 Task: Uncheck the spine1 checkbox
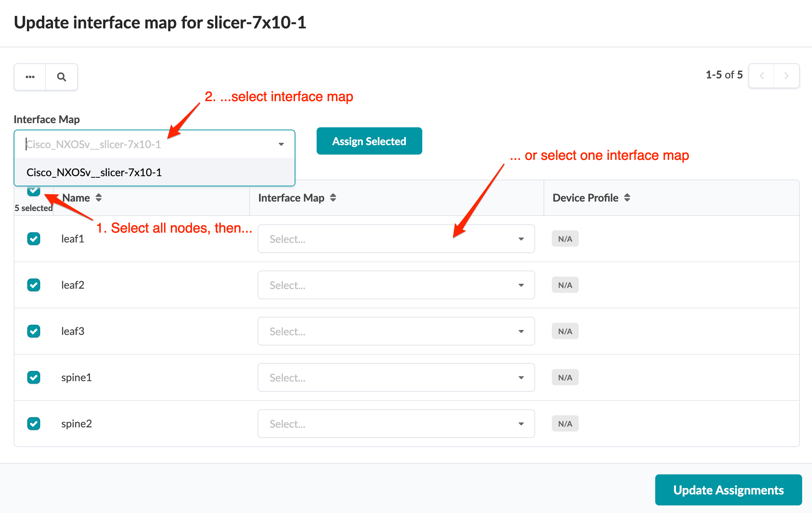pos(34,377)
